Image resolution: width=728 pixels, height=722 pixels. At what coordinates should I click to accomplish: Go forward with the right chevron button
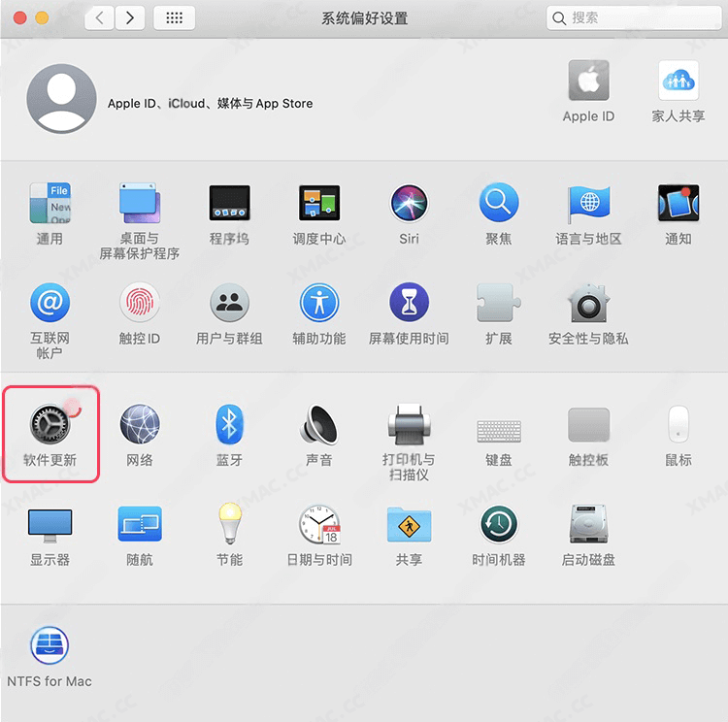(x=130, y=18)
